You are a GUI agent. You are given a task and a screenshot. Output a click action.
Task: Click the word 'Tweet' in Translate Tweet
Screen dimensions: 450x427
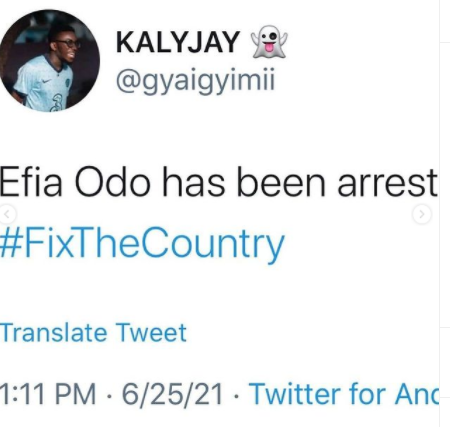[151, 332]
